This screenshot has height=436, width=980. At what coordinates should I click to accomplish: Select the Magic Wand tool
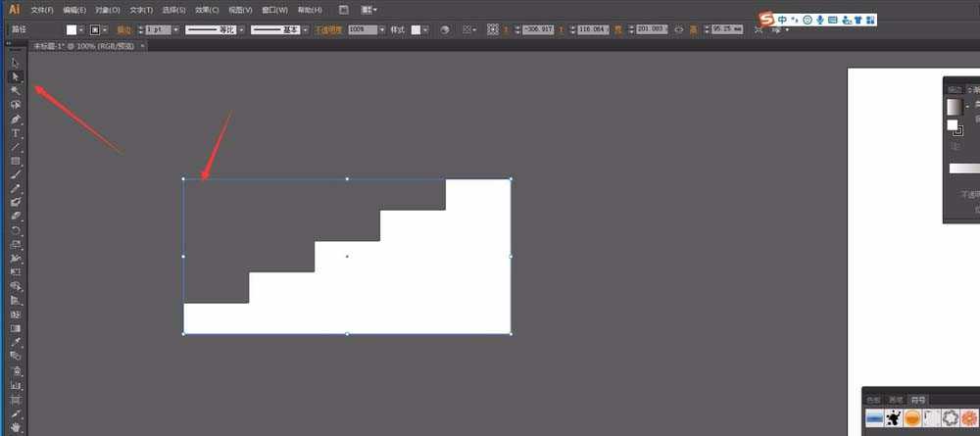pos(16,90)
